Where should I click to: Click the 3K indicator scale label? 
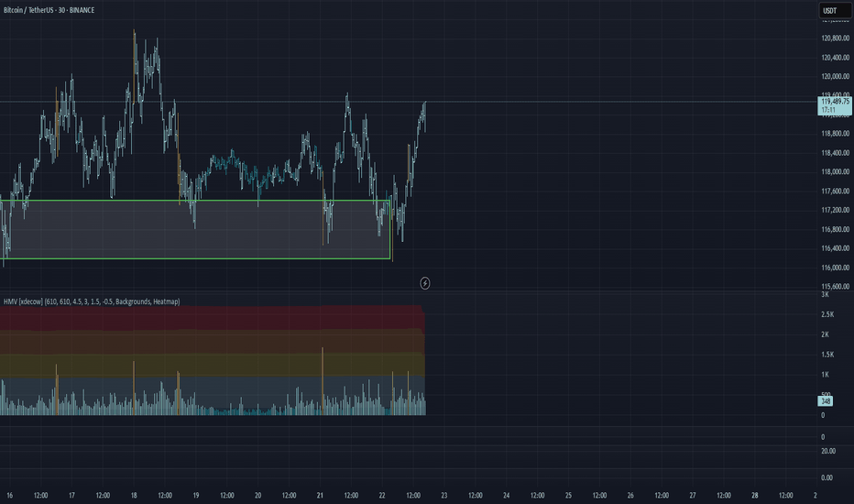click(825, 294)
